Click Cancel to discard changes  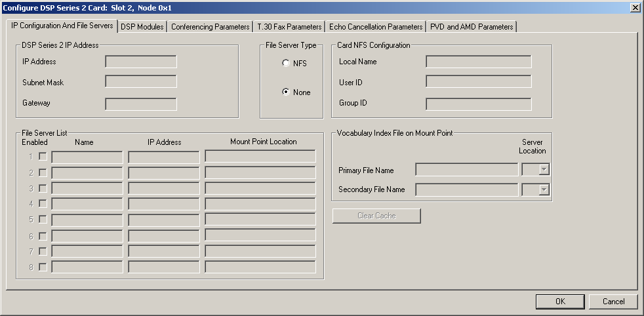coord(613,302)
